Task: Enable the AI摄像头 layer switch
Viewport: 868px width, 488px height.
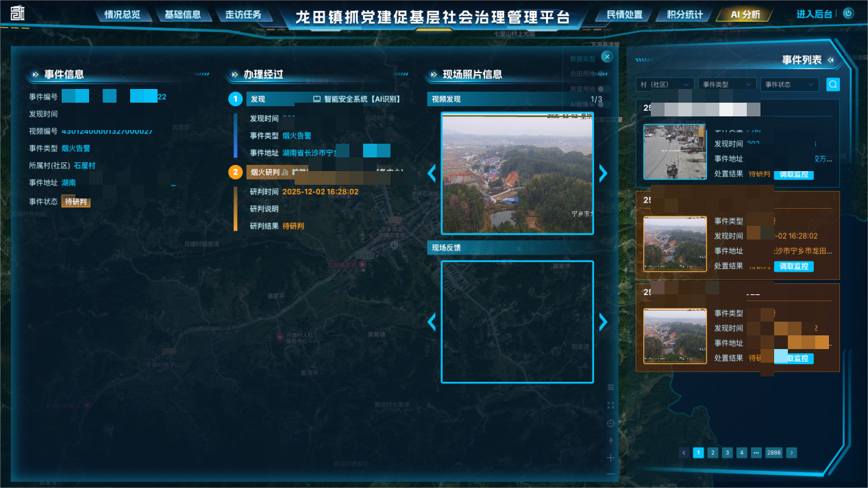Action: [x=603, y=104]
